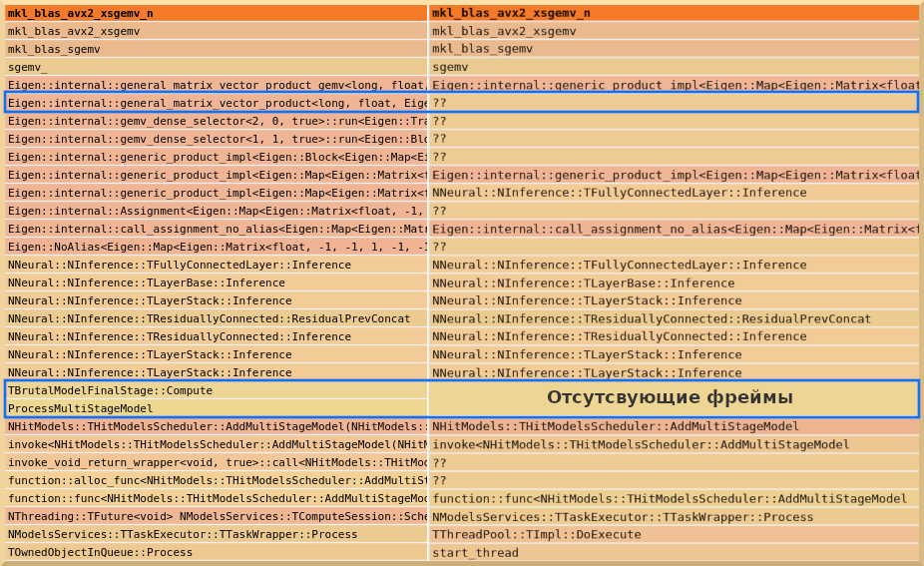Image resolution: width=924 pixels, height=566 pixels.
Task: Open Eigen::internal::Assignment<Eigen::Map frame
Action: click(x=216, y=211)
